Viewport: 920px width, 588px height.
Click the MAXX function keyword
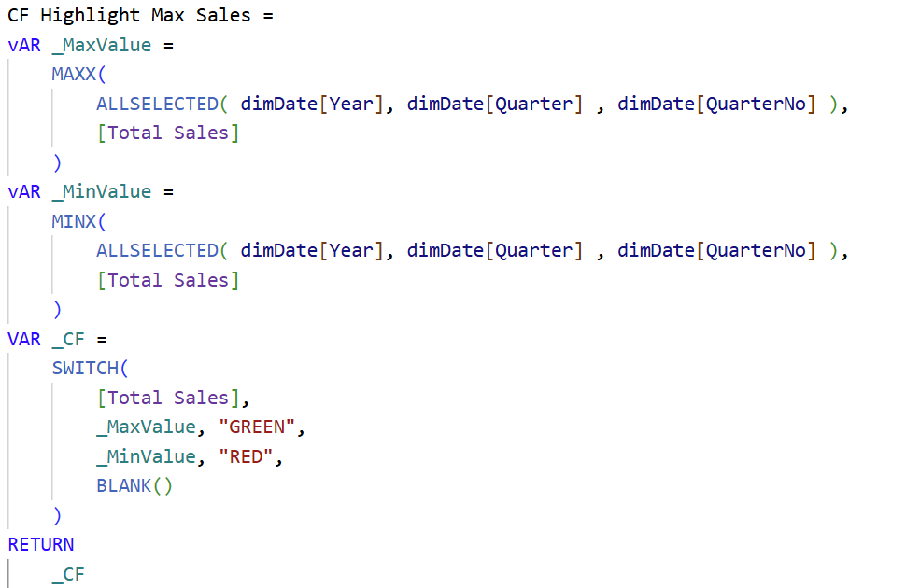tap(74, 75)
